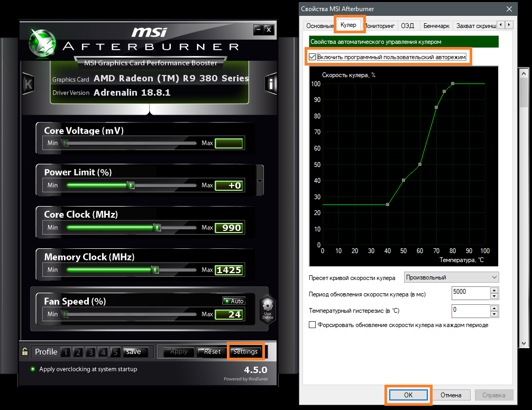Click the profile save button
This screenshot has width=532, height=410.
[135, 352]
